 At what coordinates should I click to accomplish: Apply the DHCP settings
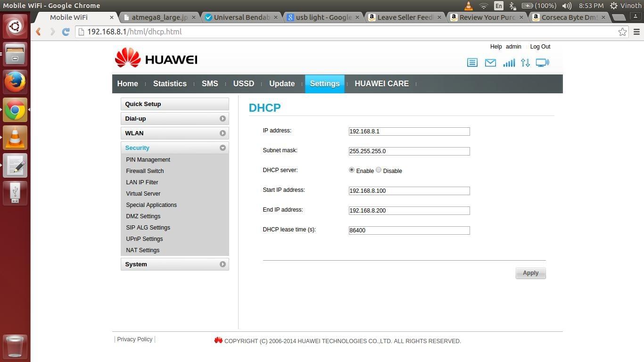(530, 272)
